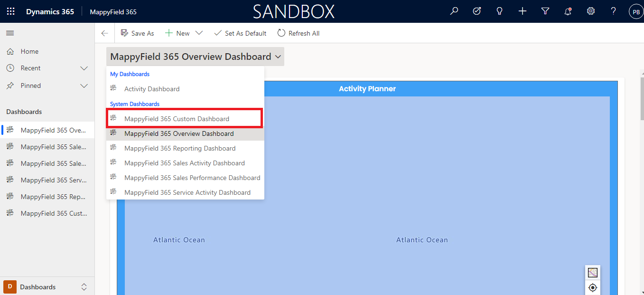Open the Dashboards area switcher at the bottom
Image resolution: width=644 pixels, height=295 pixels.
(47, 287)
